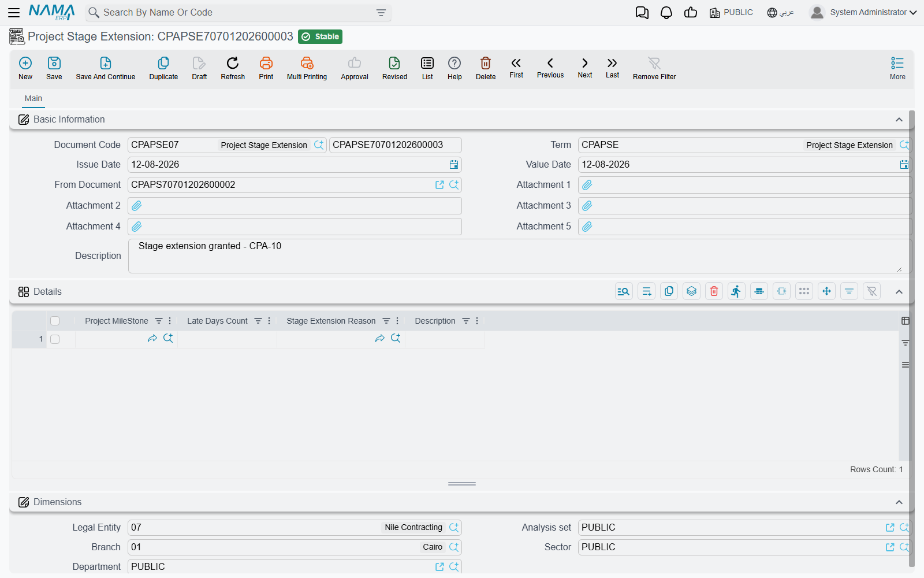Open Issue Date calendar picker
Image resolution: width=924 pixels, height=578 pixels.
[454, 165]
